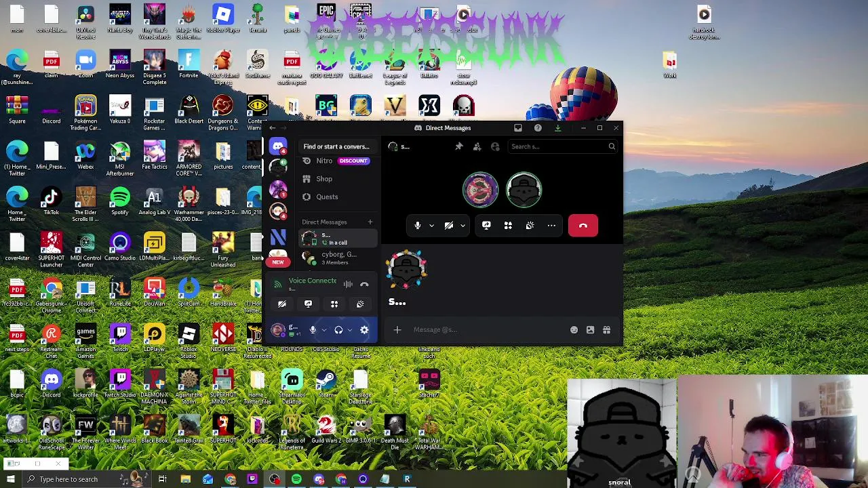
Task: Select the Zoom desktop shortcut
Action: click(85, 65)
